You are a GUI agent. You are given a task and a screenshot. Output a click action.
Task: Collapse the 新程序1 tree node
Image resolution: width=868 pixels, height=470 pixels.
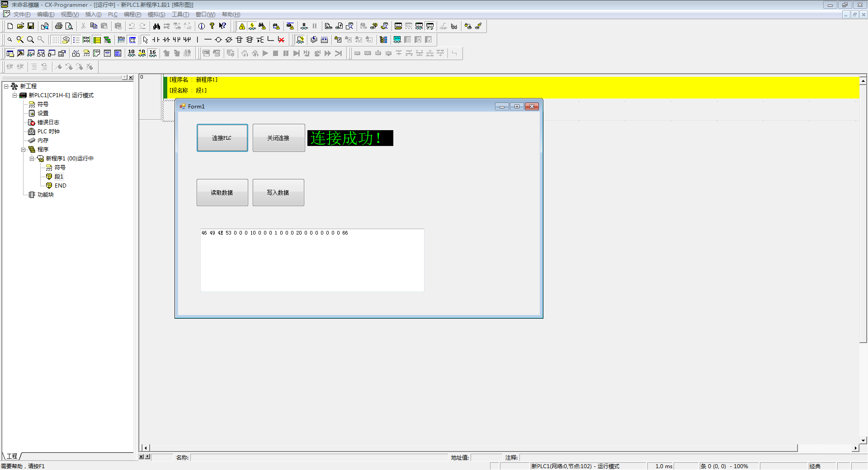pos(32,159)
